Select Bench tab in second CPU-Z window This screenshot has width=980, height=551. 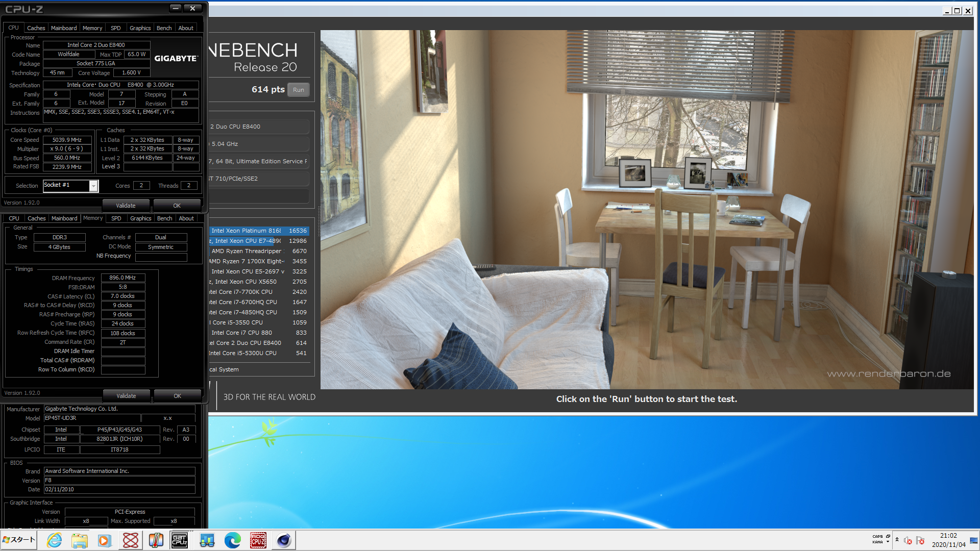tap(164, 218)
